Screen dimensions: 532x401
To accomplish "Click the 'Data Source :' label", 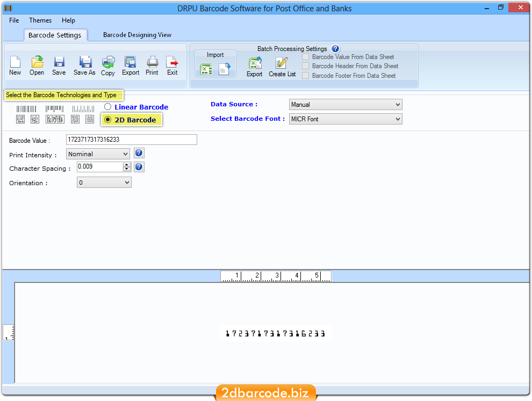I will tap(234, 104).
